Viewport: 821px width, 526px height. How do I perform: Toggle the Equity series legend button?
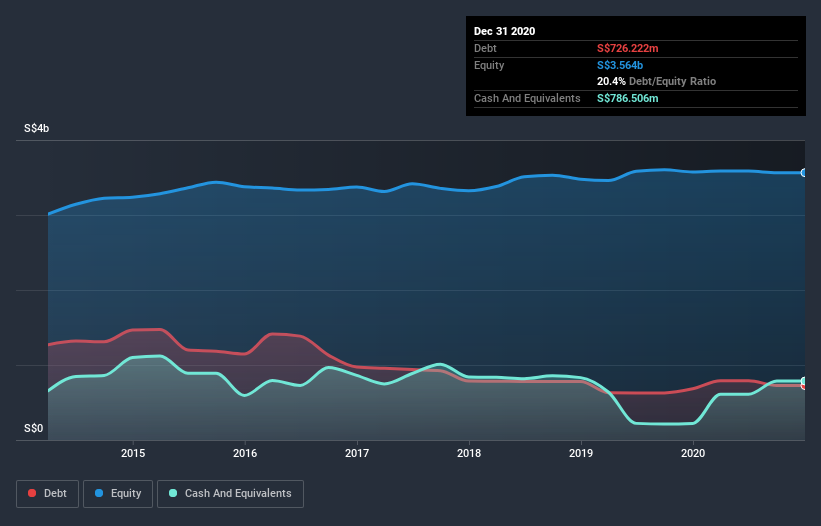click(x=118, y=494)
